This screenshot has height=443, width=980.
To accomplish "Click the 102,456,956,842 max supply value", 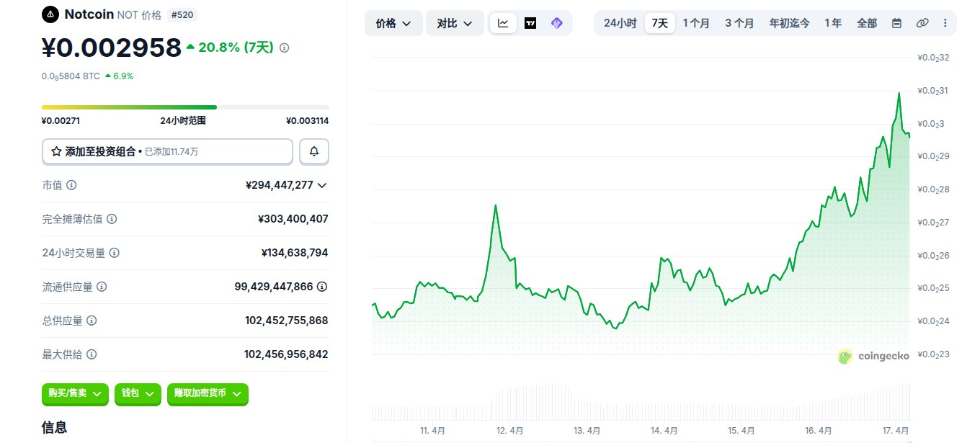I will point(287,354).
